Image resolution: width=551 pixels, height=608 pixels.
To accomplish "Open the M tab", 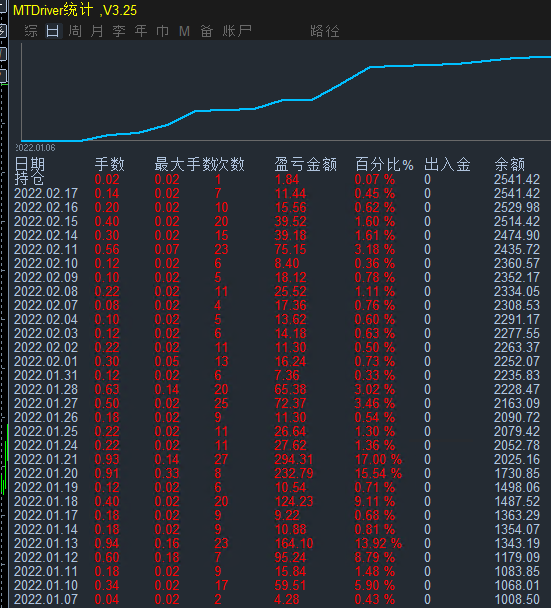I will pyautogui.click(x=184, y=31).
